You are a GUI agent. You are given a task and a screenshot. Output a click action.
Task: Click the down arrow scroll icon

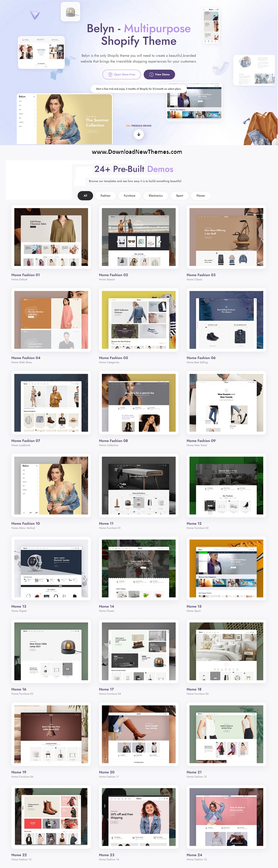[x=139, y=134]
